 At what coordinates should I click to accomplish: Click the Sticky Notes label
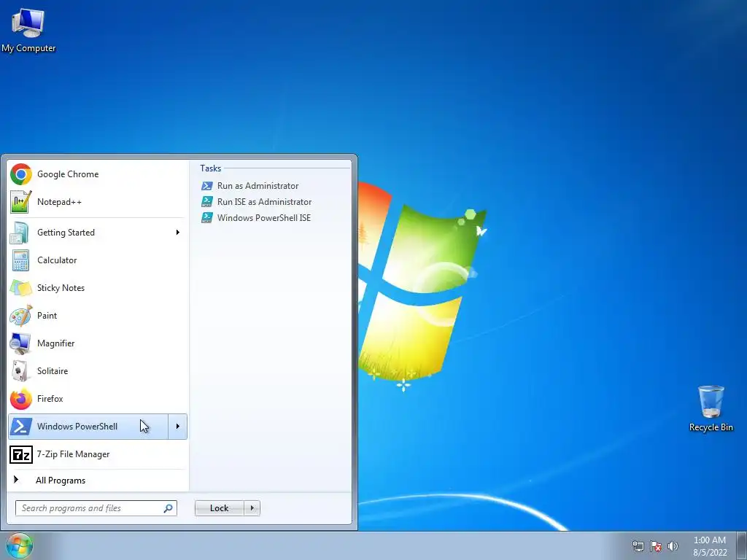[61, 287]
